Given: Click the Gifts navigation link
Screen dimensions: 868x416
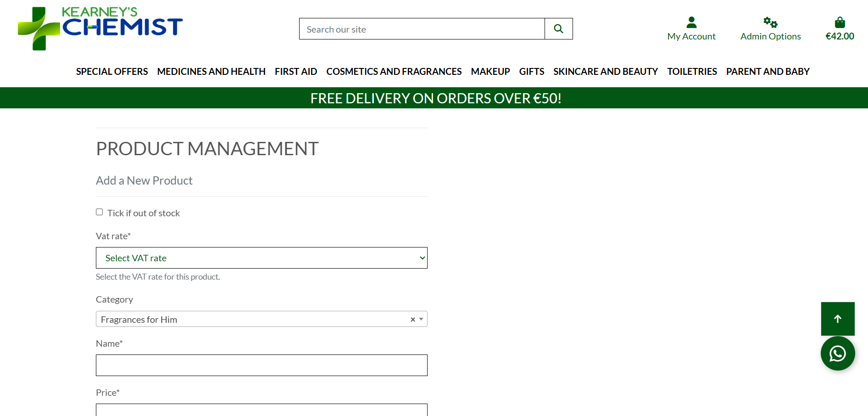Looking at the screenshot, I should pyautogui.click(x=531, y=72).
